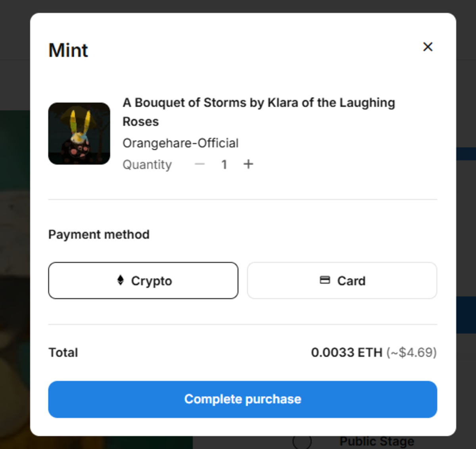Decrease quantity with the minus icon
This screenshot has width=476, height=449.
click(200, 164)
